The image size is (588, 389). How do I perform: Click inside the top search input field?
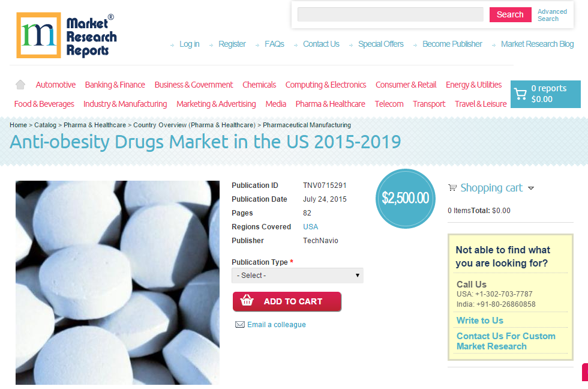[x=390, y=14]
